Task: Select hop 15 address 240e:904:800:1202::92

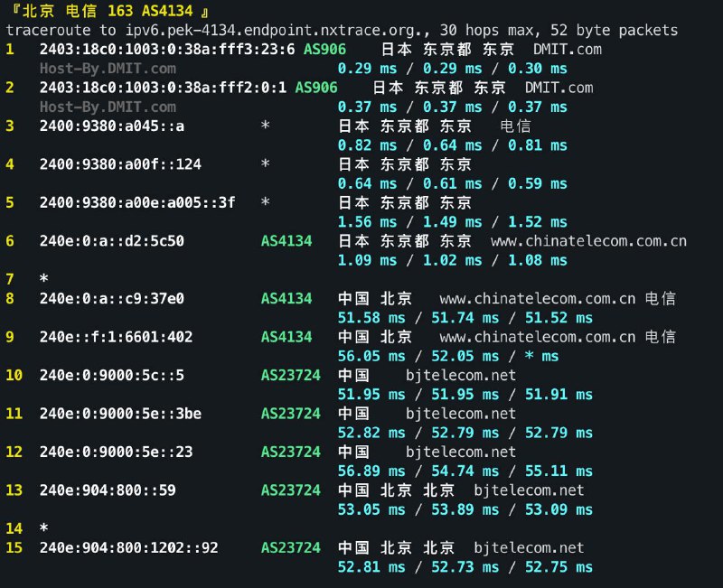Action: 128,547
